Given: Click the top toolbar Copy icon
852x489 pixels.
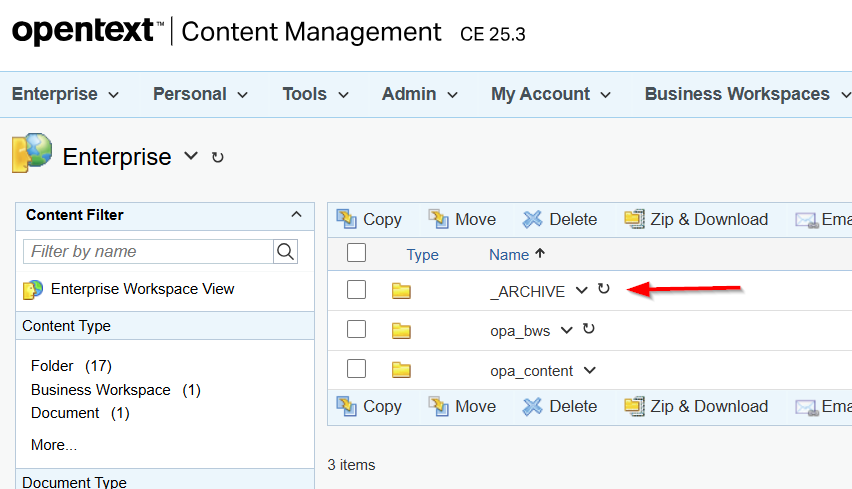Looking at the screenshot, I should (x=346, y=219).
